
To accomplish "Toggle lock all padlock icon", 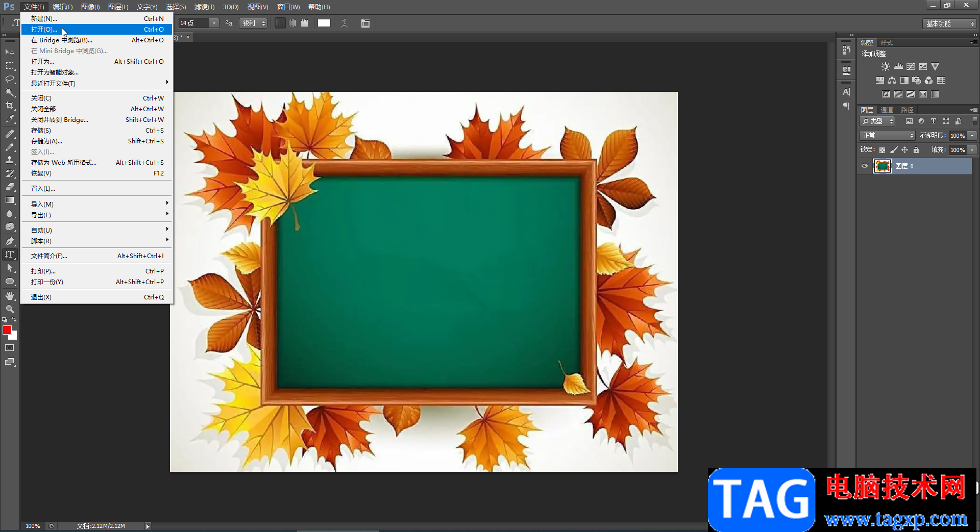I will pos(916,150).
